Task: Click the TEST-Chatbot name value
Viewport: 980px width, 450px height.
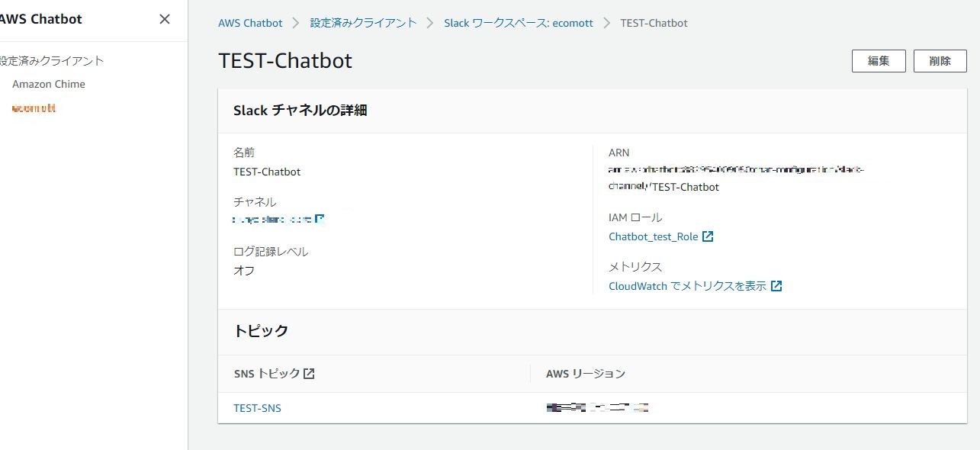Action: [x=267, y=172]
